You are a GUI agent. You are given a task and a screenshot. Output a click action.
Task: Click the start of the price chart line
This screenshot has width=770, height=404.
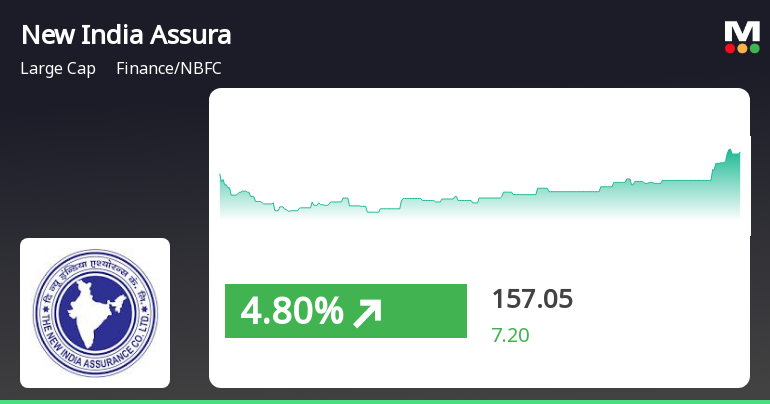pos(221,176)
